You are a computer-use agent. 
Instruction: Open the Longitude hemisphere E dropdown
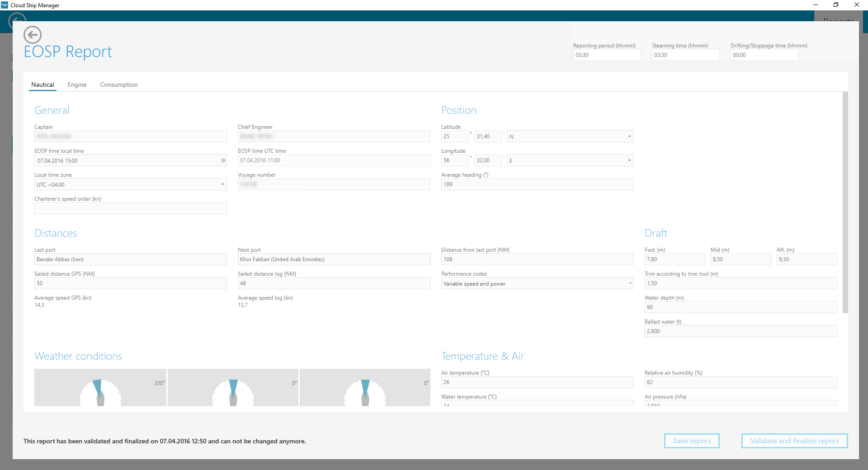click(629, 160)
